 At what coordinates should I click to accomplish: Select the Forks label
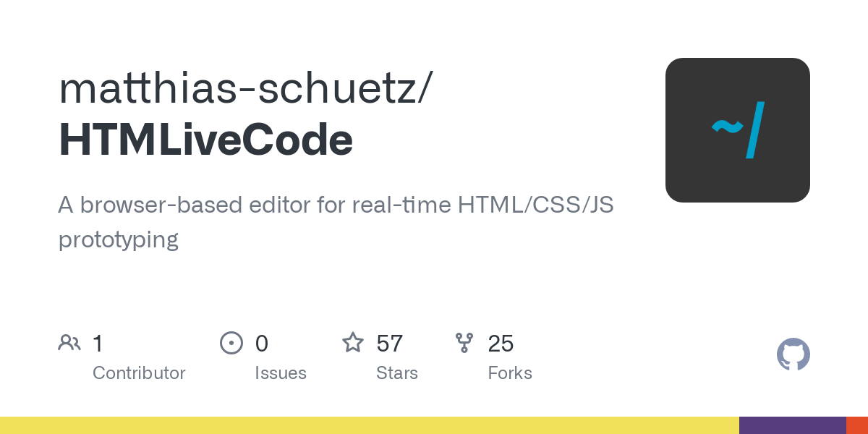coord(510,373)
